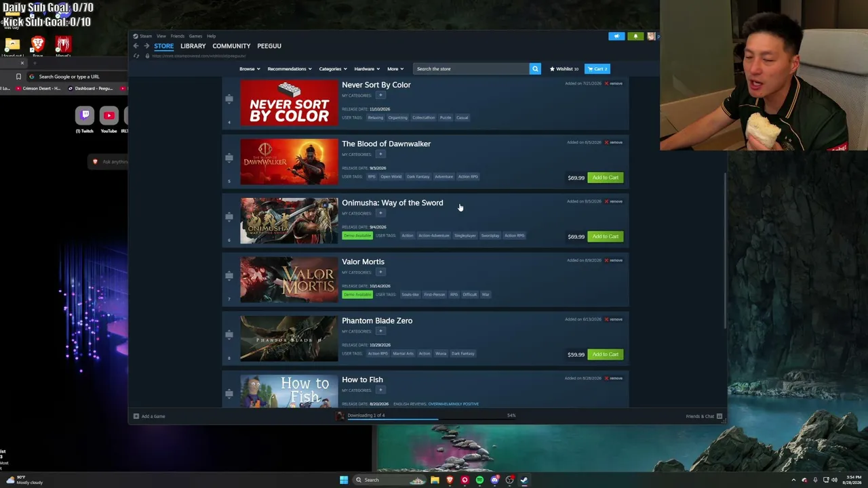This screenshot has width=868, height=488.
Task: Add a category to How to Fish
Action: pos(380,390)
